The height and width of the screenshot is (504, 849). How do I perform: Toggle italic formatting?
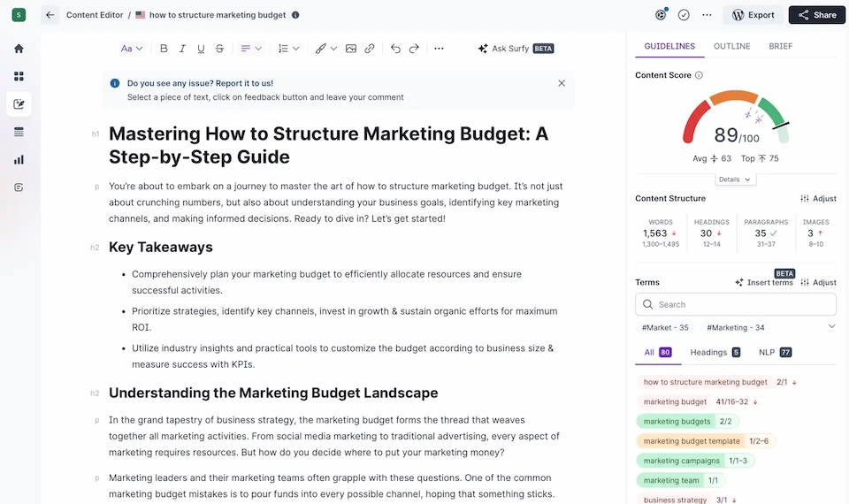(182, 49)
